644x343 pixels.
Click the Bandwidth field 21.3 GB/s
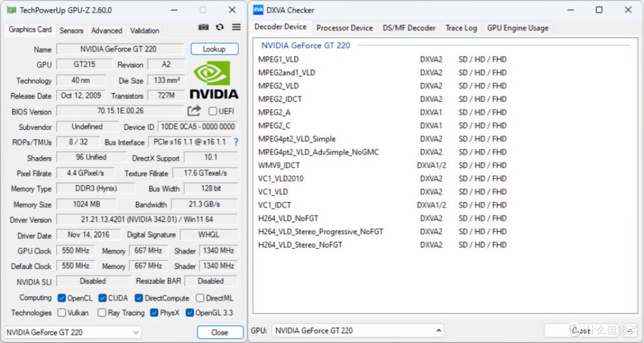(x=205, y=204)
